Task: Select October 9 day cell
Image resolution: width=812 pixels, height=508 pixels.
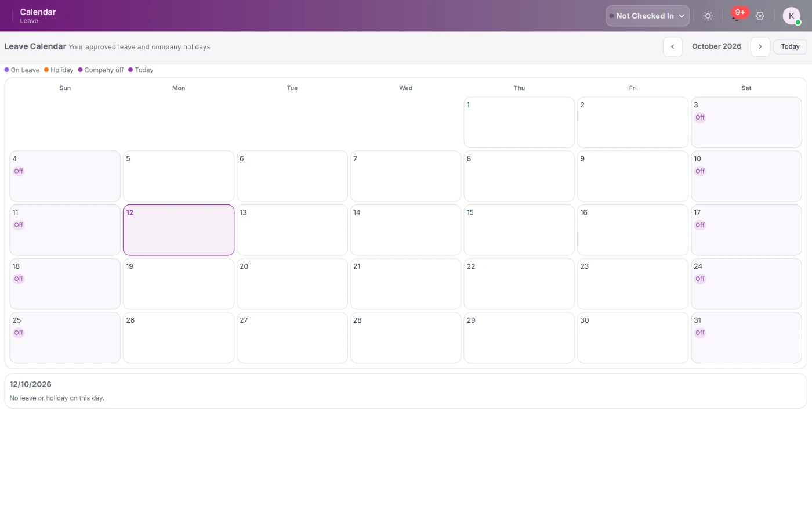Action: pos(633,176)
